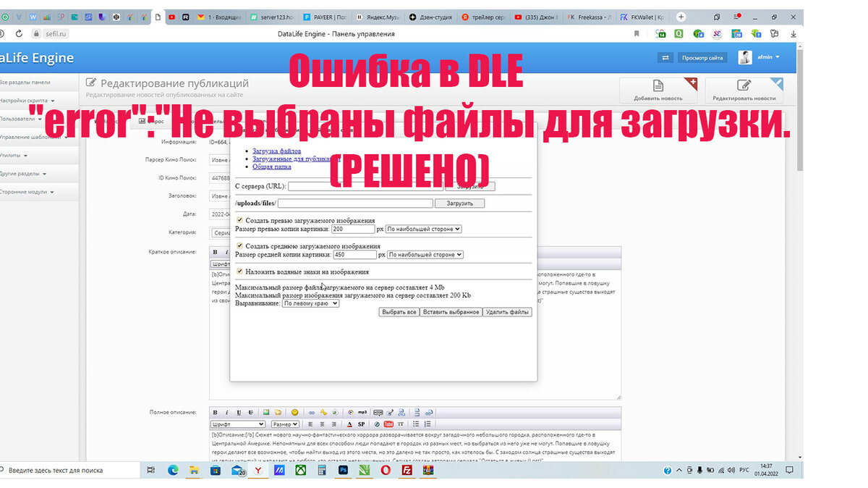The image size is (868, 488).
Task: Disable 'Создать среднюю загружаемого изображения'
Action: (240, 246)
